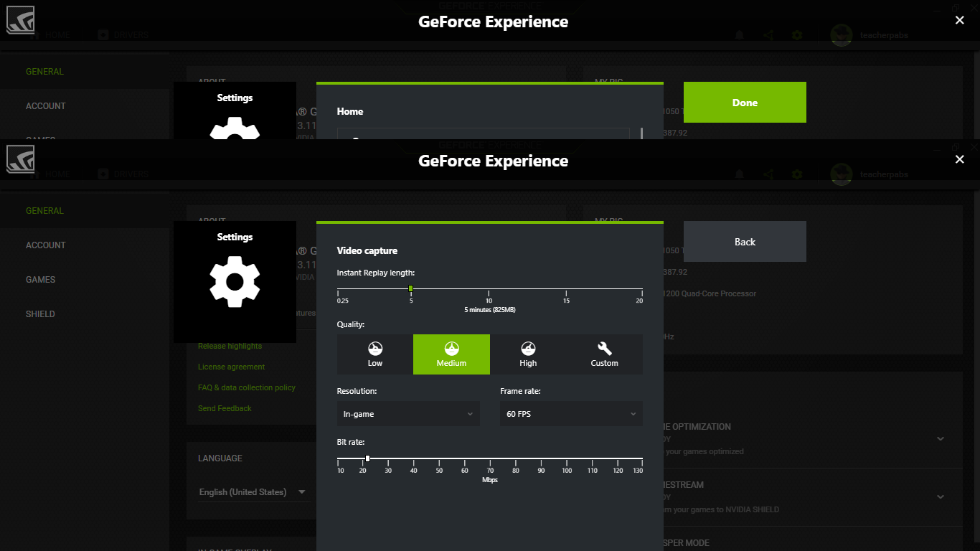Click the large Settings gear beside Video capture

[235, 282]
